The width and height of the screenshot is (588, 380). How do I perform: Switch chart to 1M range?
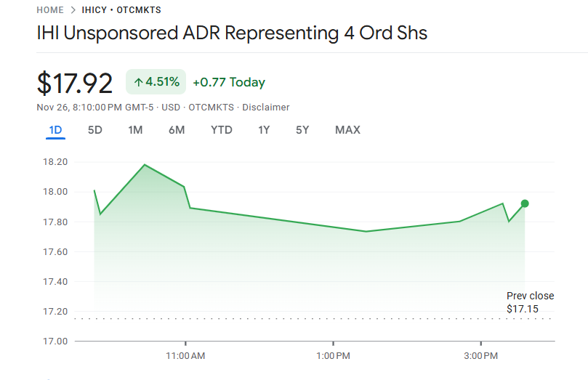(135, 130)
